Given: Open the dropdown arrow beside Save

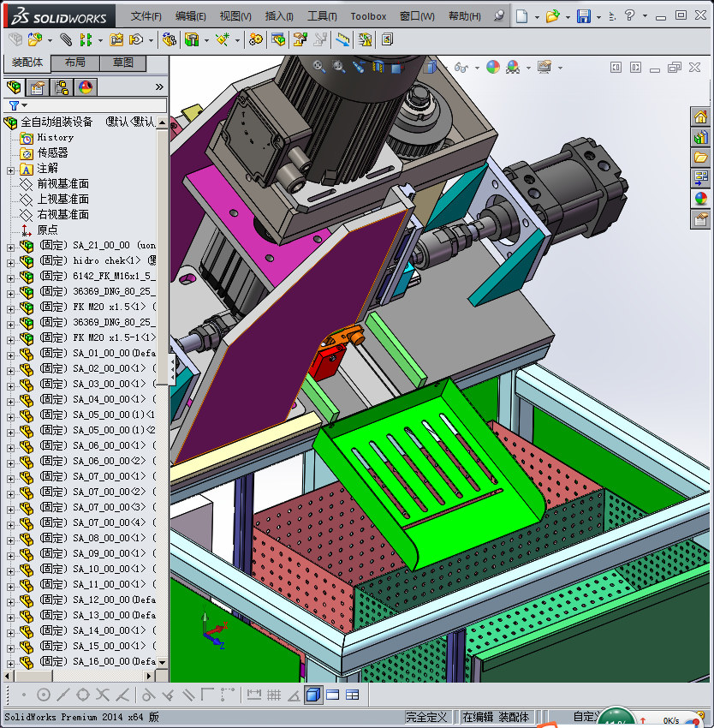Looking at the screenshot, I should click(x=598, y=16).
